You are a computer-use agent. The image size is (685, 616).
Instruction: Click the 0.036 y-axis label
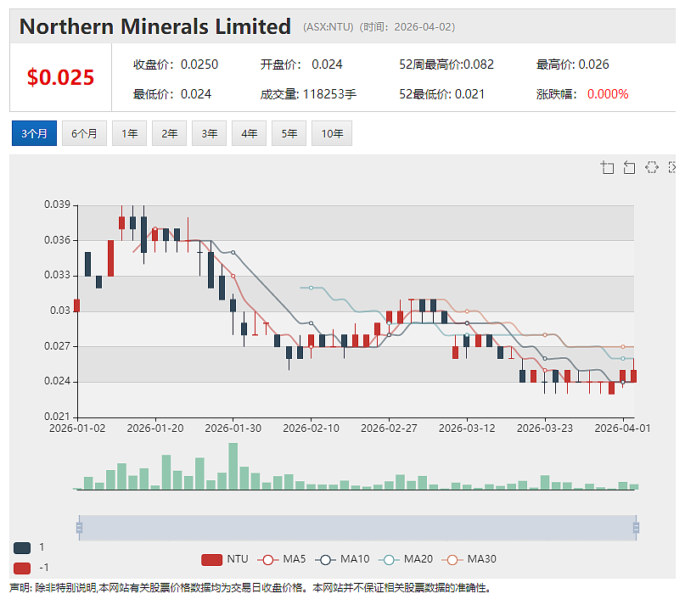[x=57, y=240]
